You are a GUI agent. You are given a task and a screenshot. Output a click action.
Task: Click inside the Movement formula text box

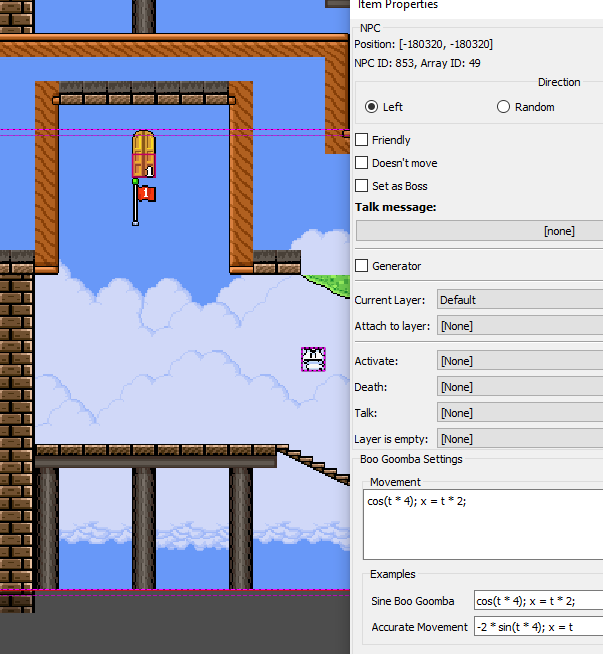[483, 525]
